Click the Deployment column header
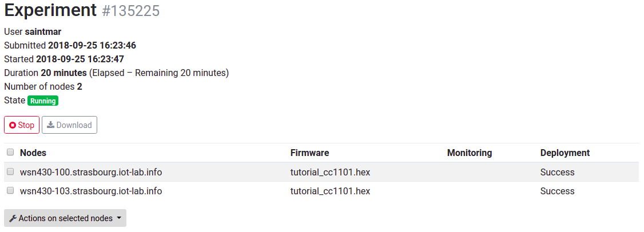 (565, 153)
